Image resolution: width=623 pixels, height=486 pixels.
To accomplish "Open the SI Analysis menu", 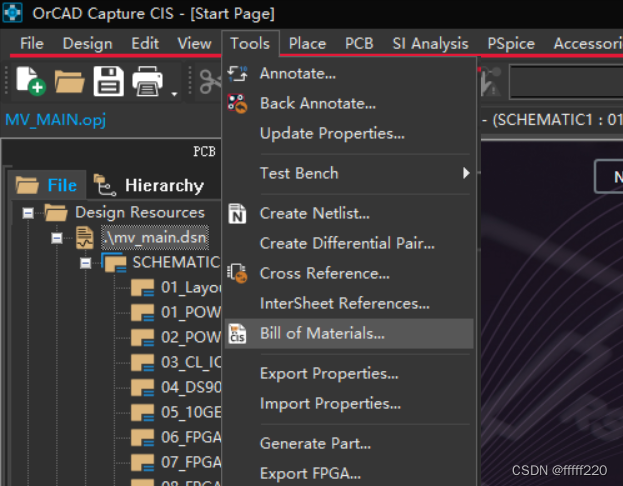I will click(x=430, y=43).
